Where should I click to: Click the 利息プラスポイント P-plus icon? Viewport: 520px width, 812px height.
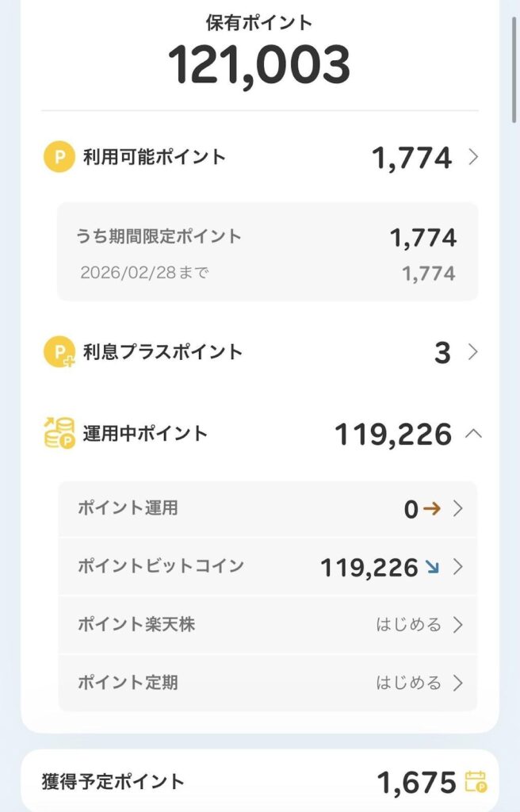[x=59, y=352]
